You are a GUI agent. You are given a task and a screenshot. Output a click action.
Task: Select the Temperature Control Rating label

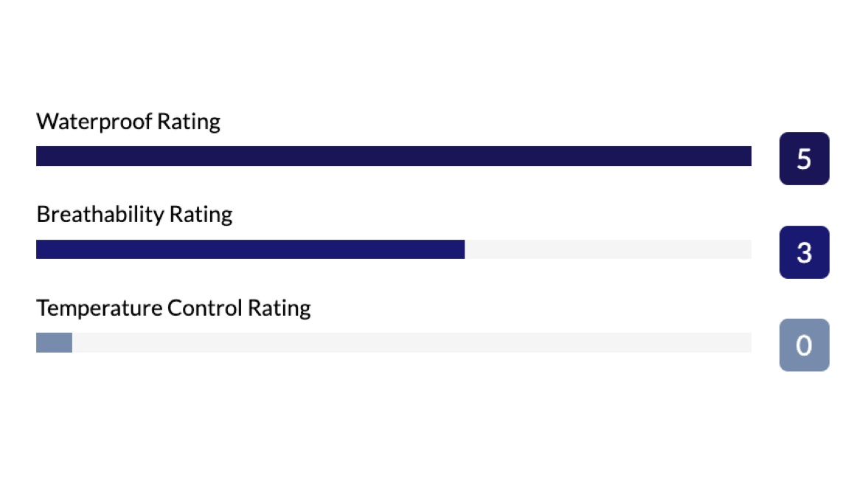pyautogui.click(x=173, y=308)
